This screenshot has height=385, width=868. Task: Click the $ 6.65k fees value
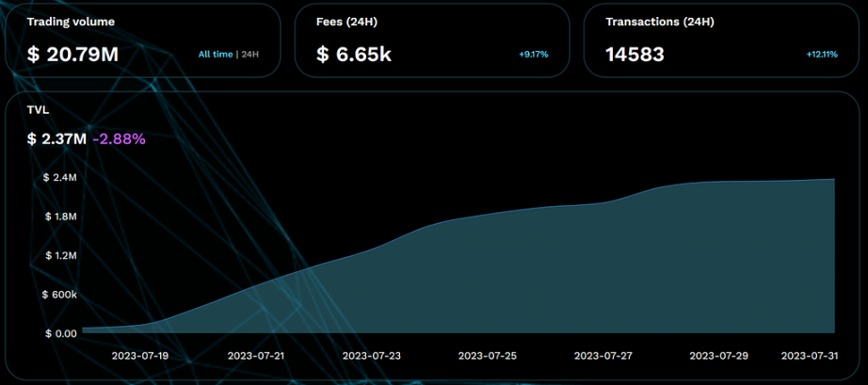354,55
